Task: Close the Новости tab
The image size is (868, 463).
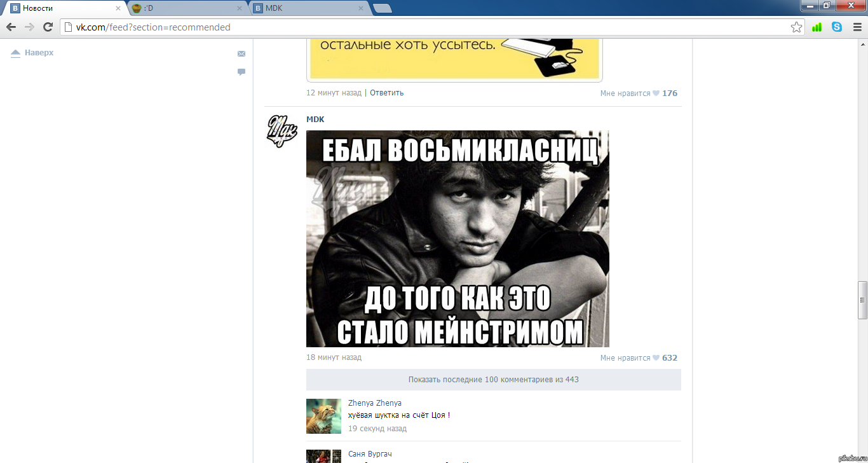Action: pos(118,8)
